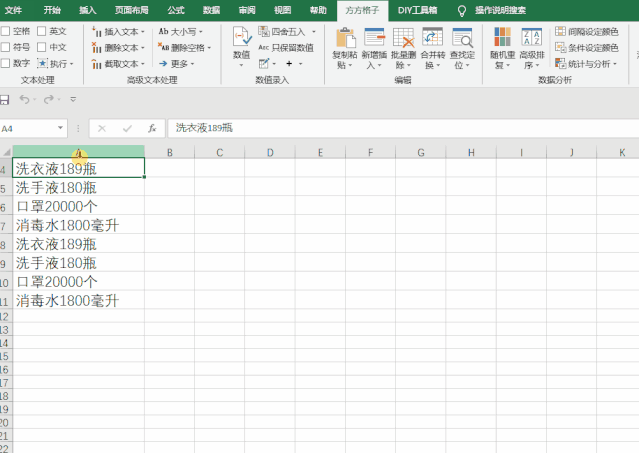Click the 统计与分析 icon

560,64
